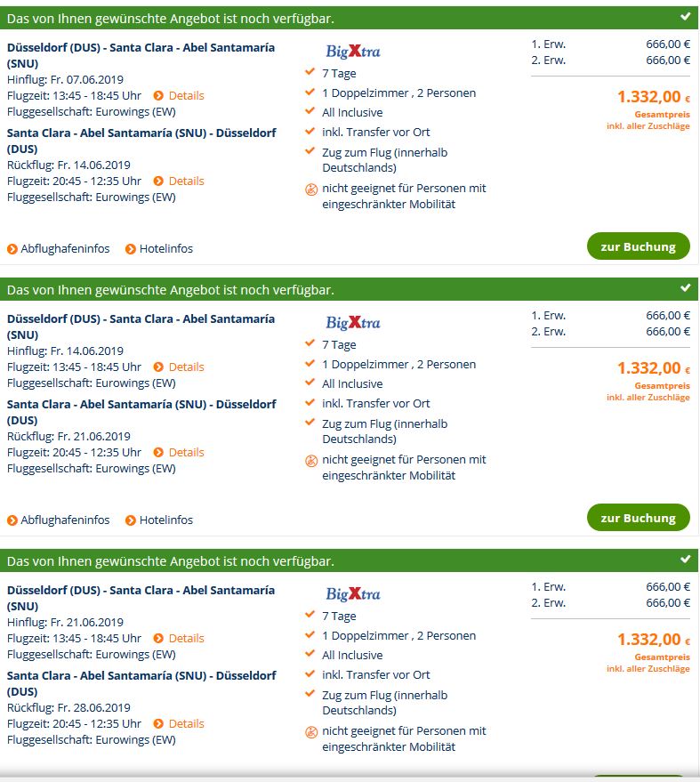Click the BigXtra logo in the third offer
This screenshot has height=782, width=700.
click(x=353, y=594)
